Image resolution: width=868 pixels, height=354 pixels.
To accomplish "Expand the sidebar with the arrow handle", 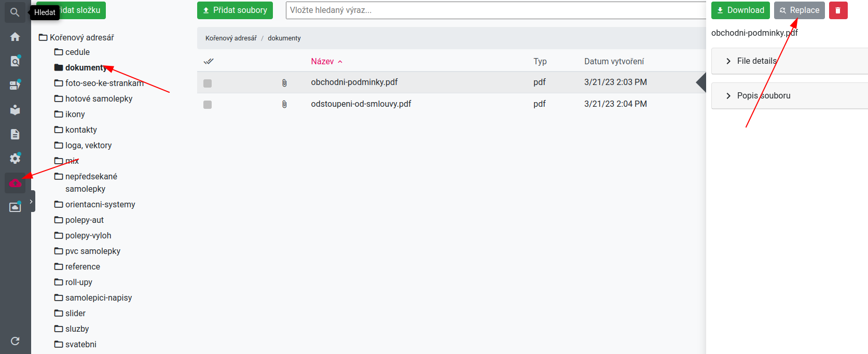I will (x=32, y=202).
